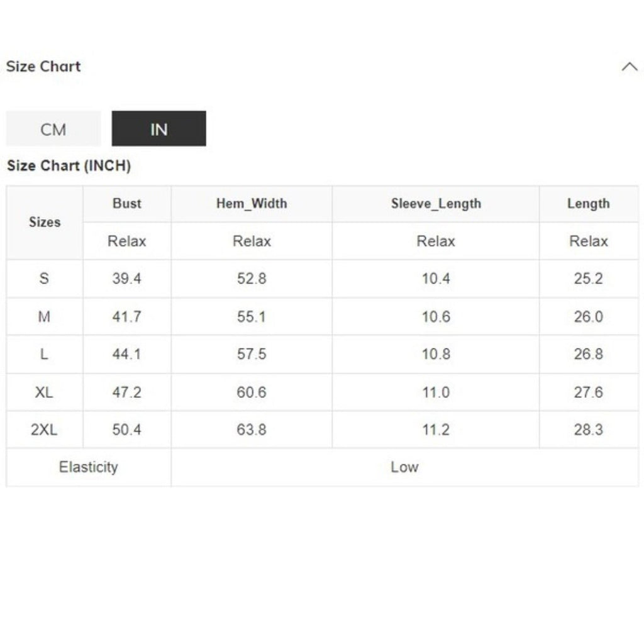Click the Relax label under Bust
Screen dimensions: 644x644
pyautogui.click(x=126, y=241)
